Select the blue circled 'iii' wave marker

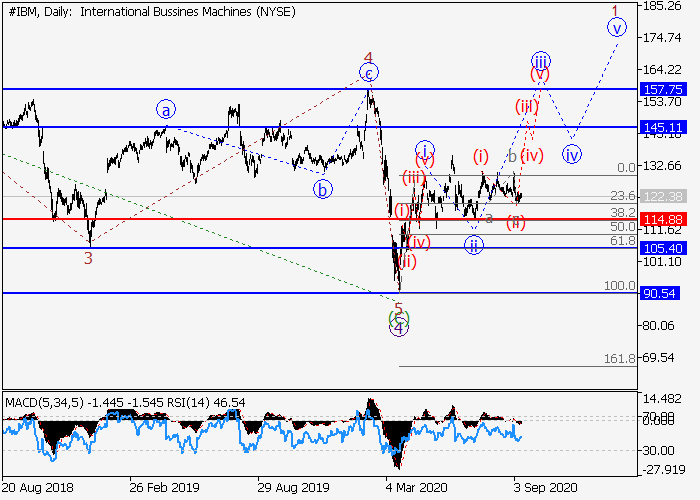point(540,60)
